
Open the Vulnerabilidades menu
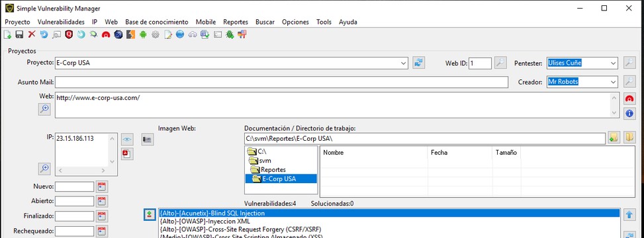click(61, 22)
